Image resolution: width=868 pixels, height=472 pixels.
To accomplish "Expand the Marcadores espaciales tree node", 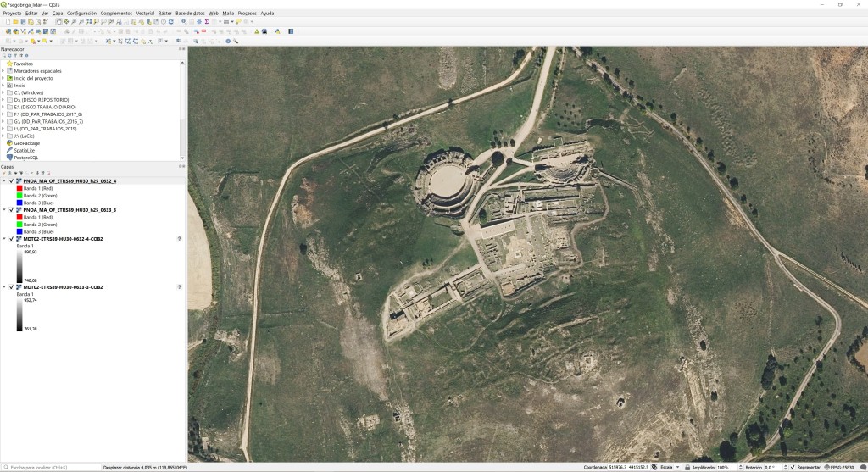I will point(3,71).
